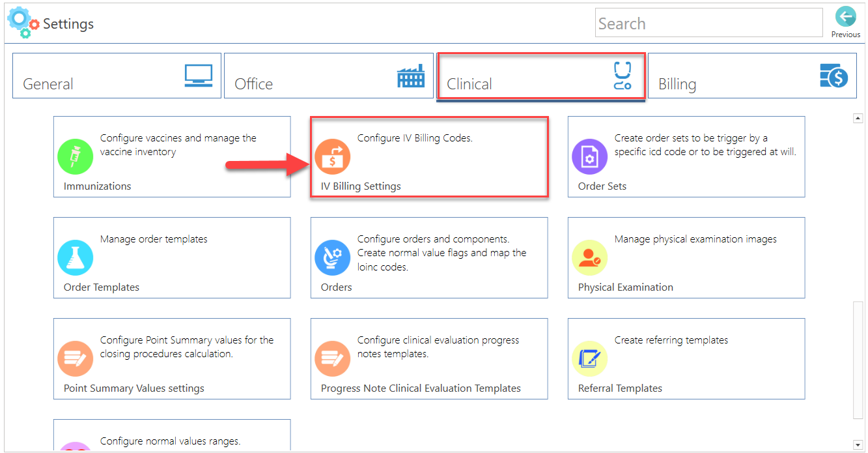Open the Order Templates label
Viewport: 868px width, 453px height.
point(102,287)
